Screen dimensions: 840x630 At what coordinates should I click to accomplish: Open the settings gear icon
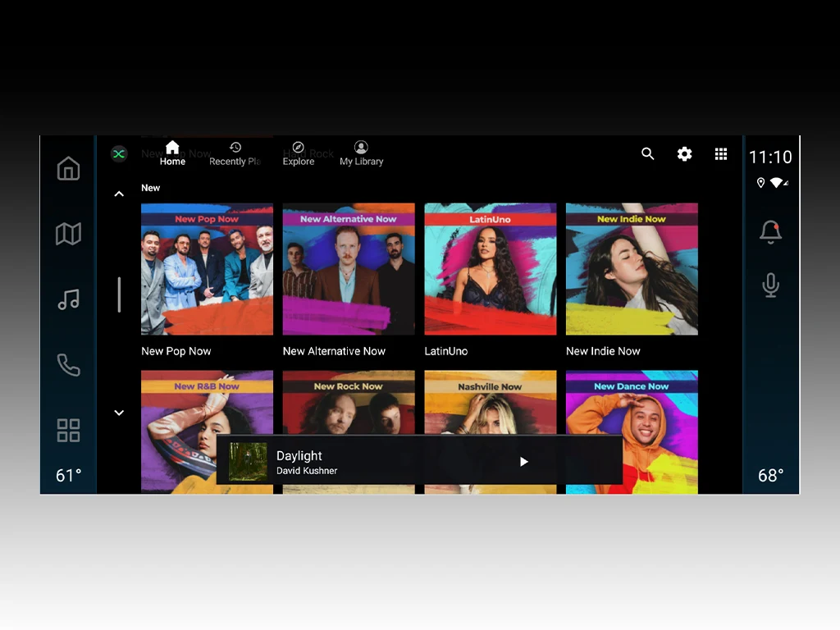tap(684, 154)
